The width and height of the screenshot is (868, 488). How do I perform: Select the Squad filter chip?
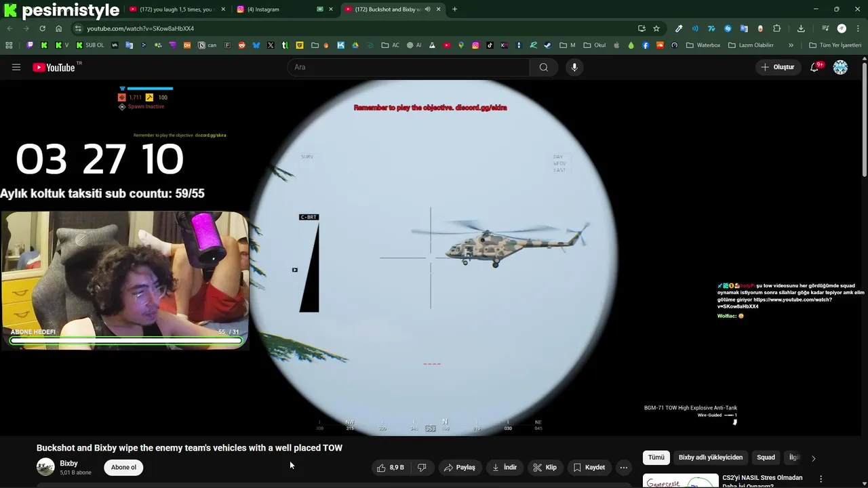pos(766,457)
